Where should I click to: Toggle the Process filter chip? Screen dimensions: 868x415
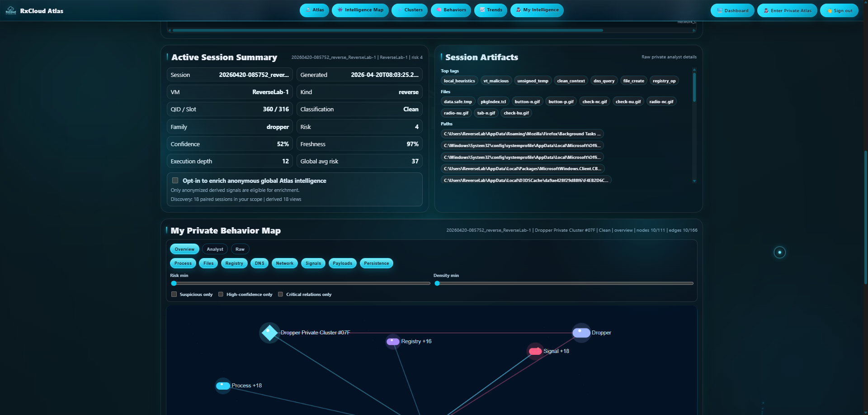click(183, 263)
